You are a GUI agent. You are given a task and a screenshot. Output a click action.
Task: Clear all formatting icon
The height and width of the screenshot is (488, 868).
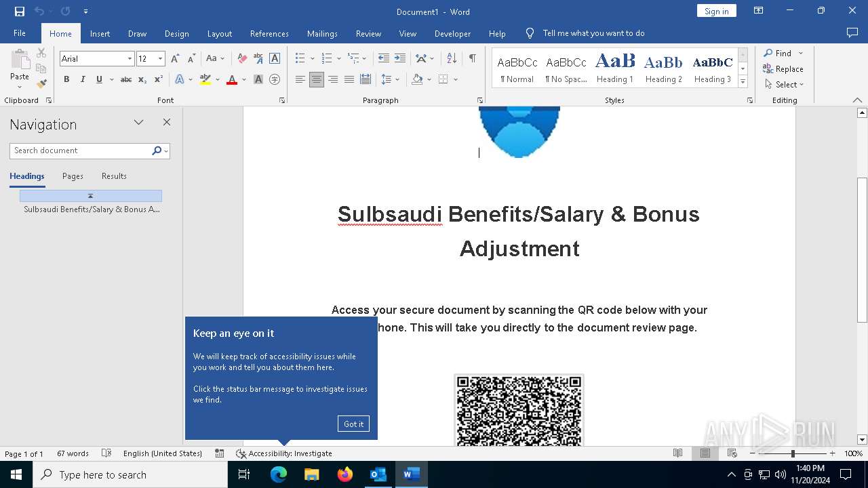click(x=242, y=59)
